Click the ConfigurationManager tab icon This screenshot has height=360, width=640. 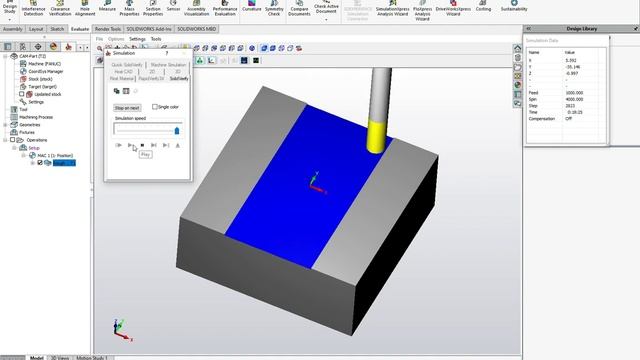coord(23,47)
